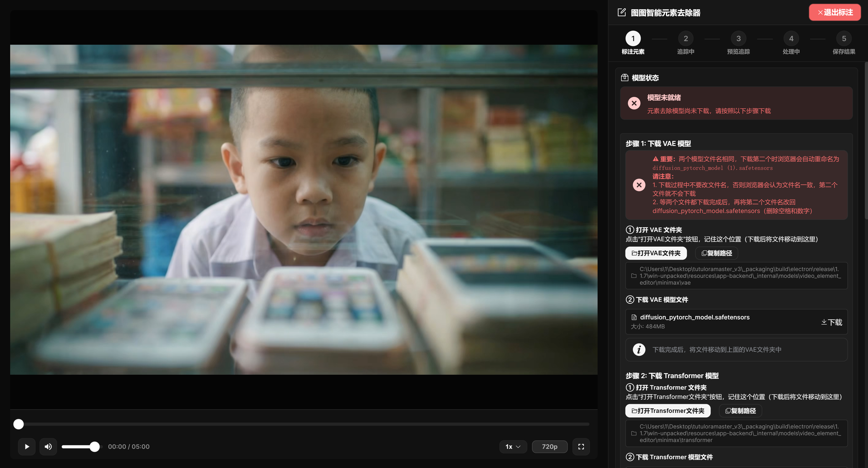Click 打开Transformer文件夹 button
This screenshot has height=468, width=868.
click(668, 411)
